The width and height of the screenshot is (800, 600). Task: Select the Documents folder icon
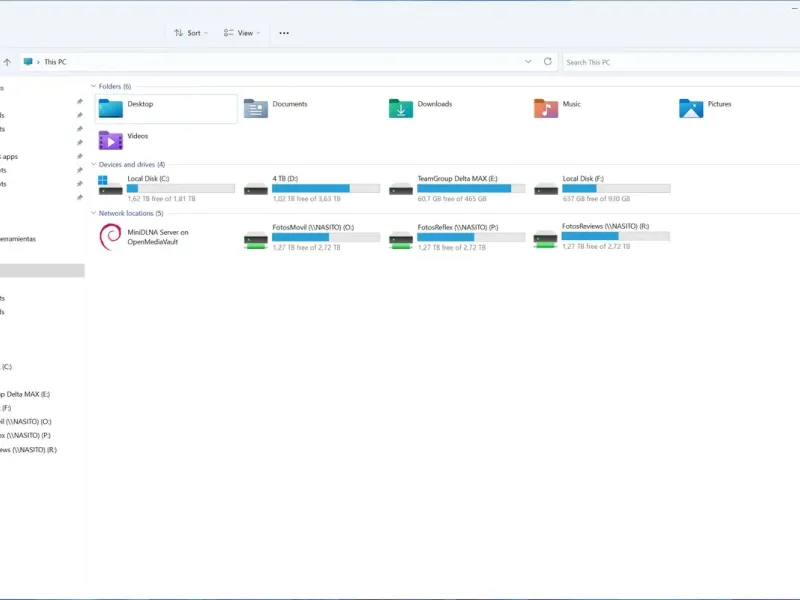click(x=256, y=109)
